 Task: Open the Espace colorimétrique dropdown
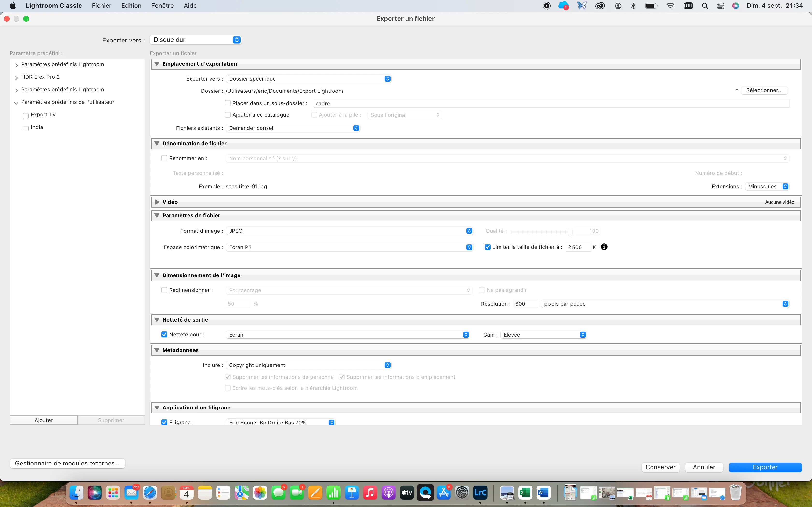[x=349, y=247]
